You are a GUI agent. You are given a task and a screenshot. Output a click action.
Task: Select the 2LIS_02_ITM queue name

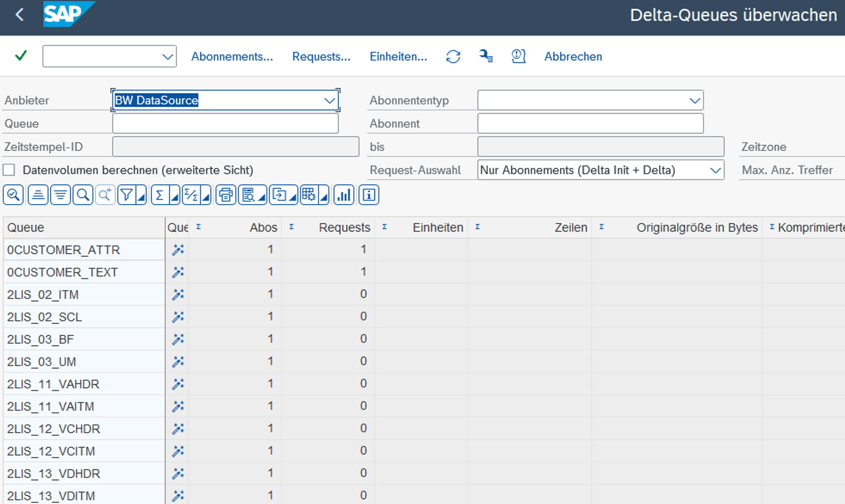[x=42, y=294]
